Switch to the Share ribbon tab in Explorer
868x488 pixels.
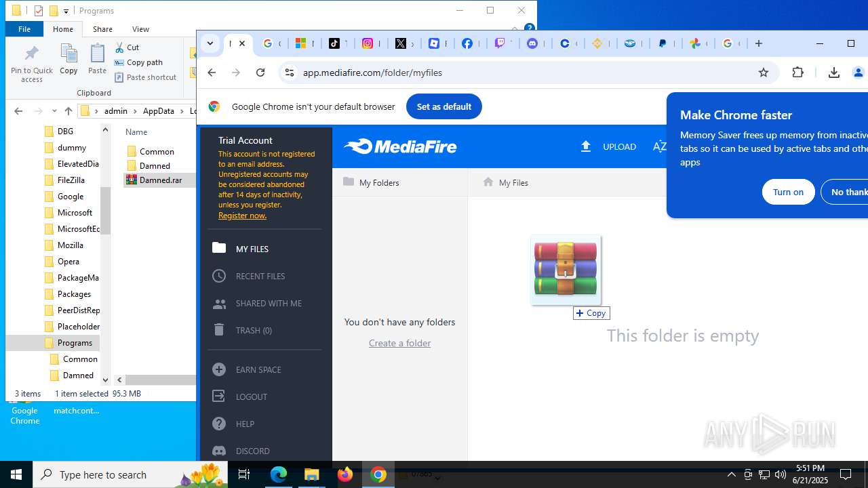coord(102,29)
